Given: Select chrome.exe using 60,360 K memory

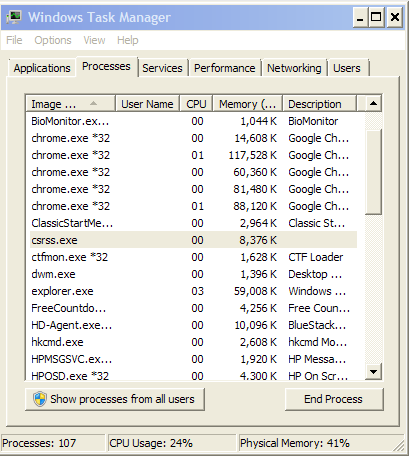Looking at the screenshot, I should (x=193, y=172).
